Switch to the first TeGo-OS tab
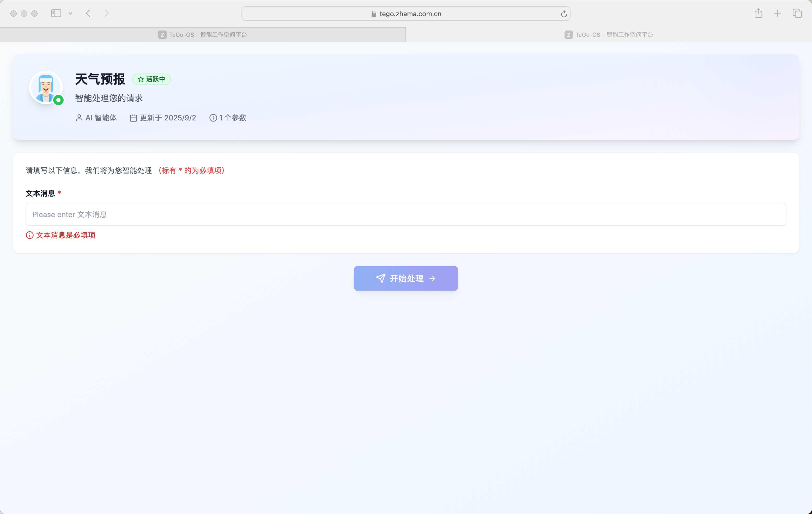 coord(202,35)
